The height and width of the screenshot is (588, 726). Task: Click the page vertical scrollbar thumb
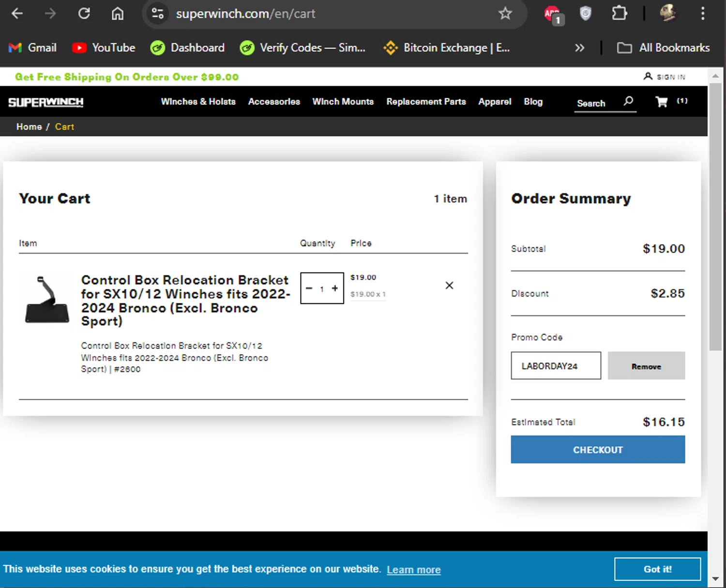715,217
